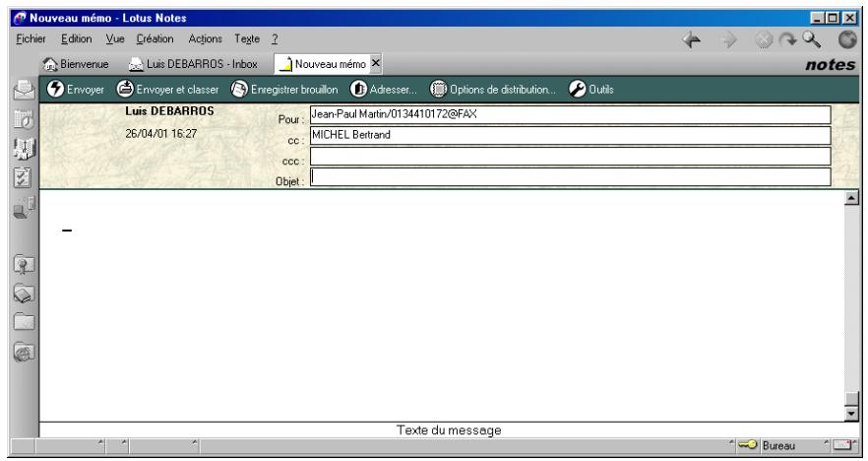Screen dimensions: 868x461
Task: Click the Go Back navigation arrow
Action: pos(692,39)
